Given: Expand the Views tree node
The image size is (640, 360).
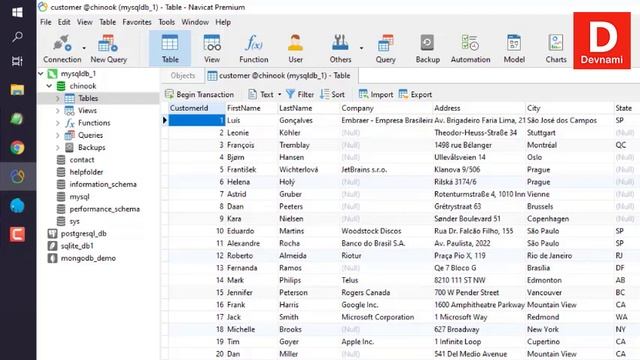Looking at the screenshot, I should pyautogui.click(x=58, y=111).
